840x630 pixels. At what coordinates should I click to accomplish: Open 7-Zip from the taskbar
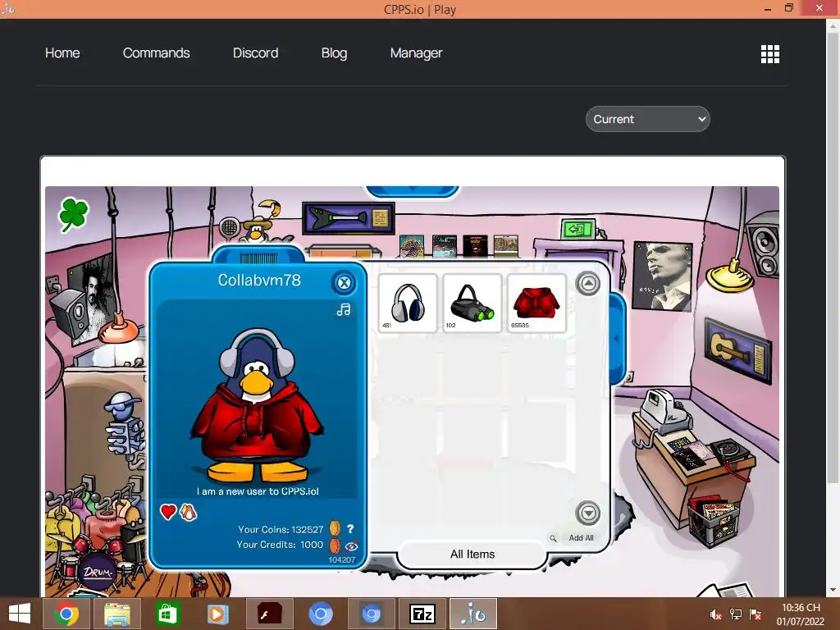tap(422, 614)
